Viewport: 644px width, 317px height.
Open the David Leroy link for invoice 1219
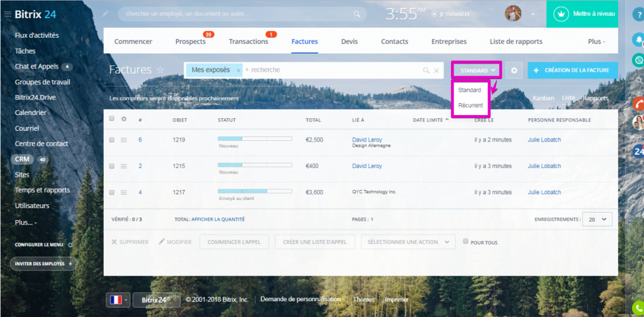367,140
